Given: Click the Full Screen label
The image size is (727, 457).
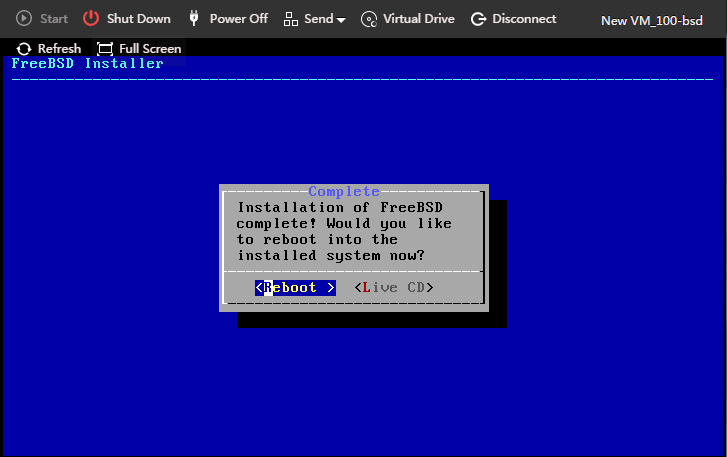Looking at the screenshot, I should coord(150,49).
